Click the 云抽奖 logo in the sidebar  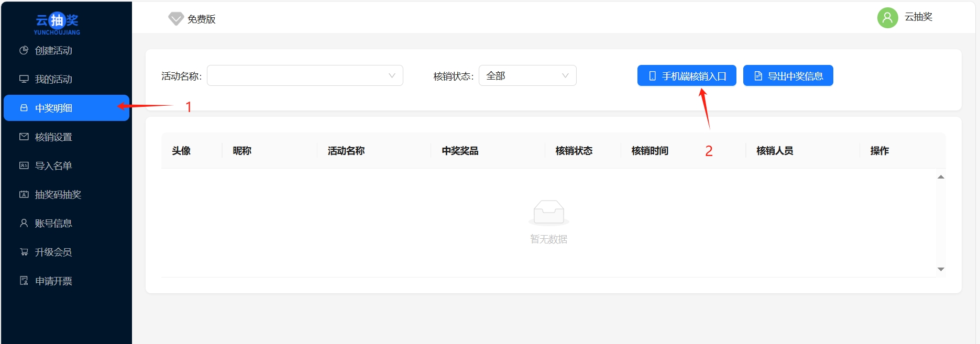pos(57,24)
